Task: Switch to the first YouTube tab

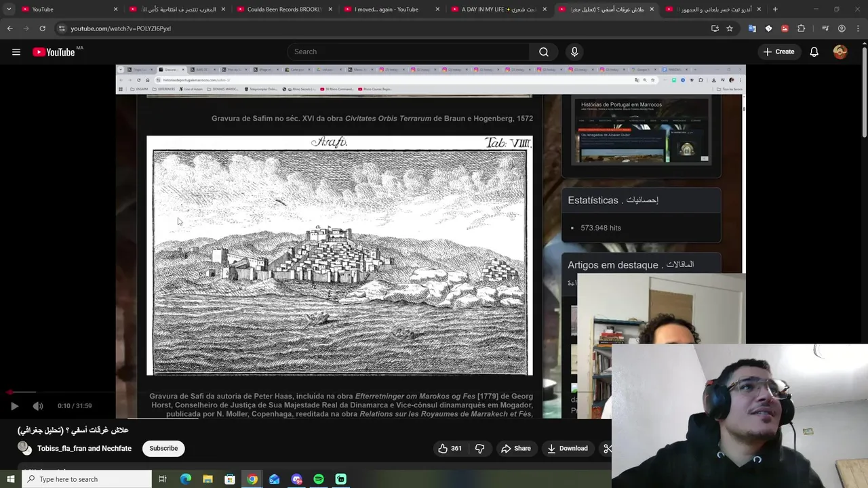Action: tap(68, 9)
